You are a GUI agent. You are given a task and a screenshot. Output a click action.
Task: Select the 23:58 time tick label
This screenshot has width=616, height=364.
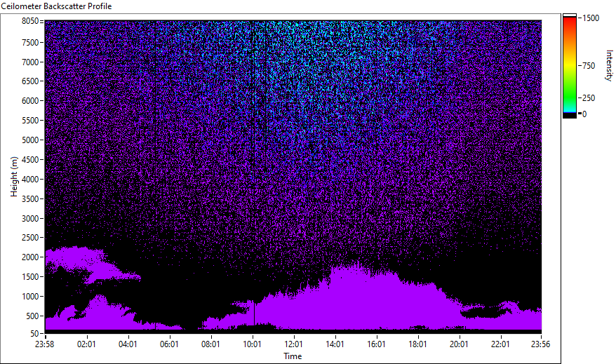point(45,344)
